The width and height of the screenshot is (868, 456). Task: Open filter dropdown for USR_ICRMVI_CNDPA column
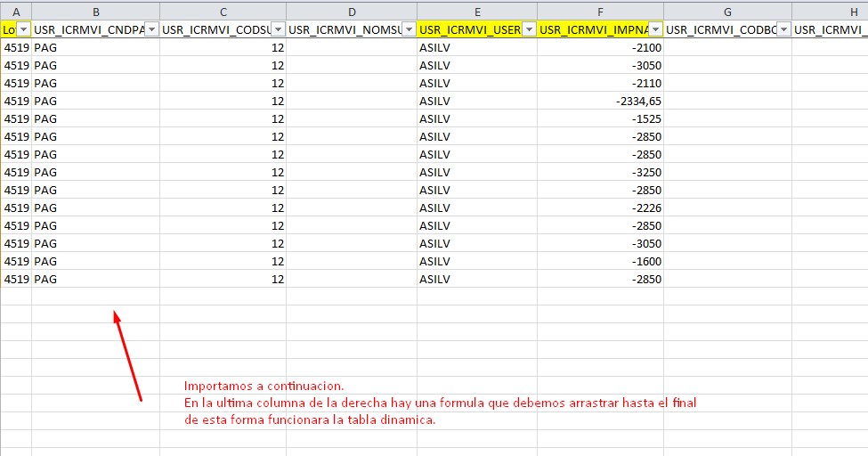150,29
